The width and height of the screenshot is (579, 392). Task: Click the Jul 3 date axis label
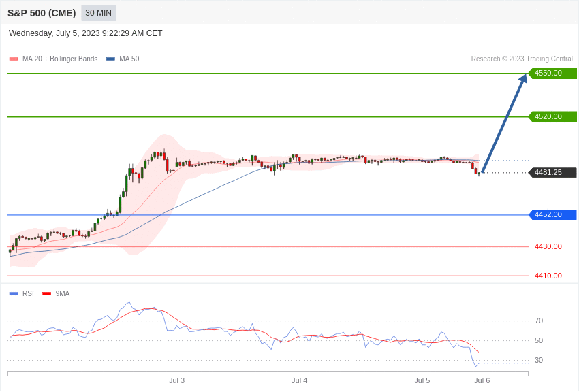coord(176,381)
